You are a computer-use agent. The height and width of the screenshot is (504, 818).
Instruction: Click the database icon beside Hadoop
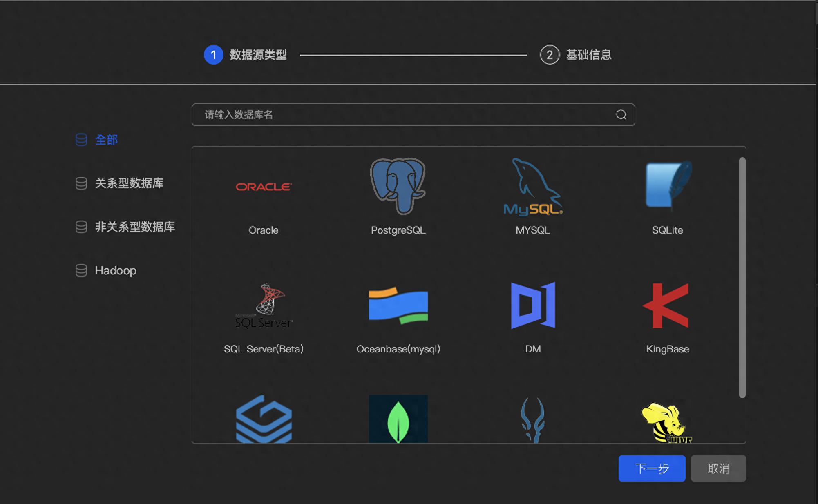point(81,270)
